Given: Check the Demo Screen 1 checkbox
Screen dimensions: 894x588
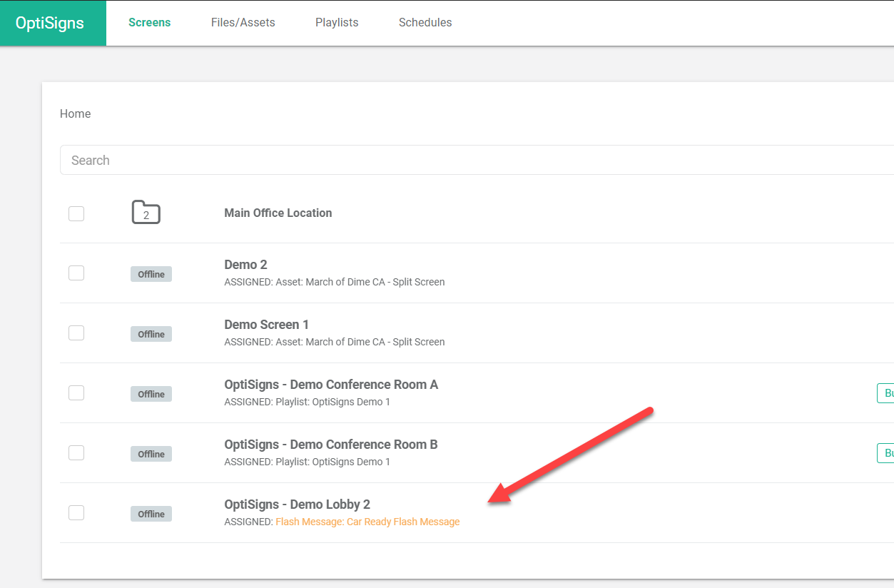Looking at the screenshot, I should (76, 333).
